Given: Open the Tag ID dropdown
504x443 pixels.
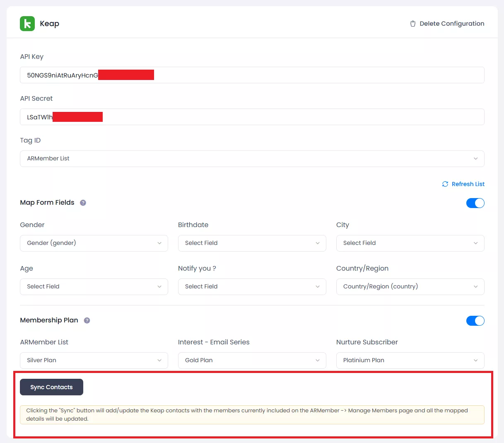Looking at the screenshot, I should click(252, 159).
